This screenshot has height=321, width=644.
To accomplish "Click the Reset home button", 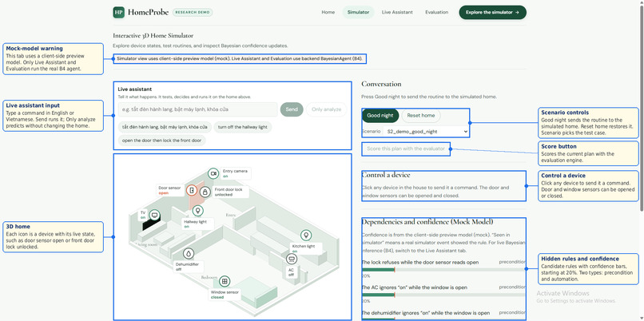I will [x=420, y=116].
